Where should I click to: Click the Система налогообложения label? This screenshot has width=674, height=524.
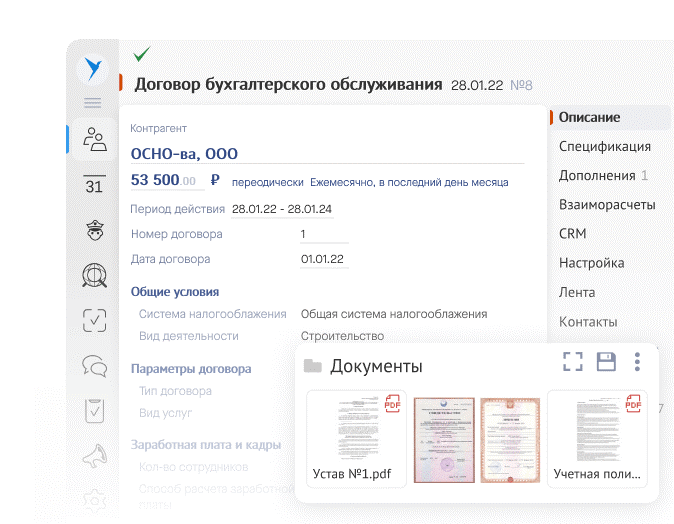click(213, 314)
